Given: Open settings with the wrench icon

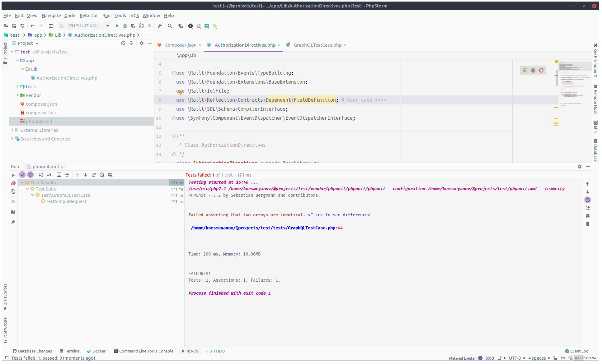Looking at the screenshot, I should [160, 26].
